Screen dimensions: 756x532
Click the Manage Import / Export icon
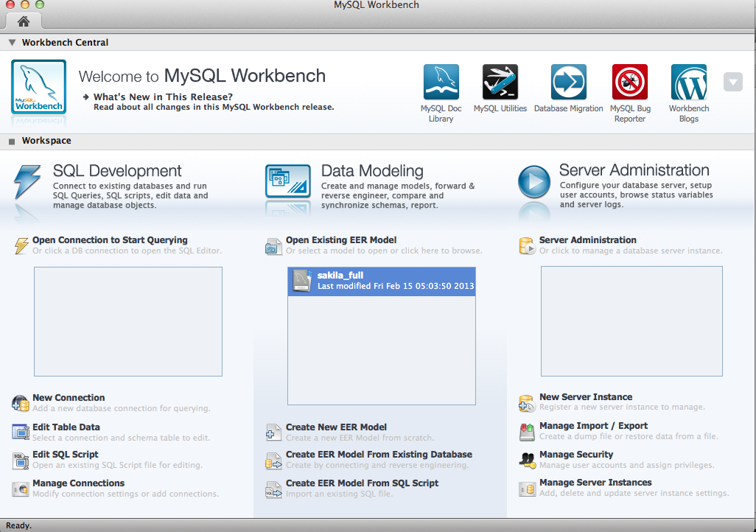click(x=527, y=432)
